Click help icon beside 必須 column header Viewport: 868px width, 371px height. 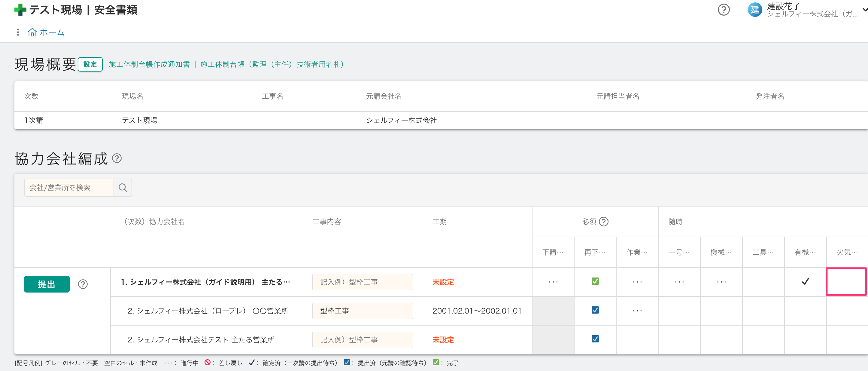point(603,222)
